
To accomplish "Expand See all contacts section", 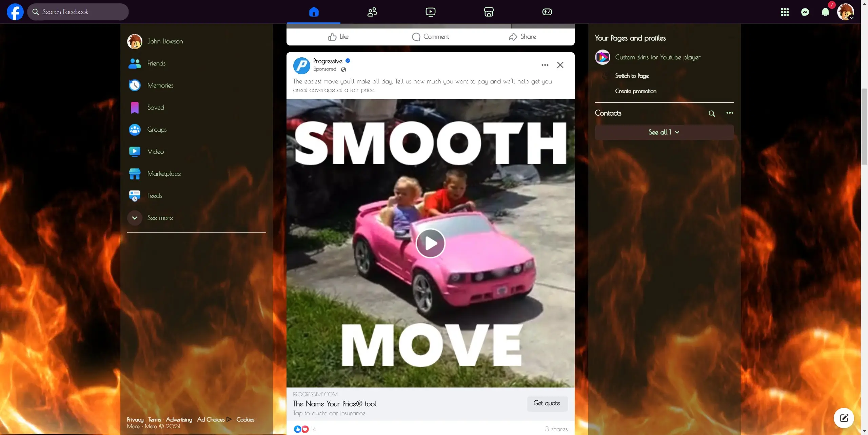I will pos(664,132).
